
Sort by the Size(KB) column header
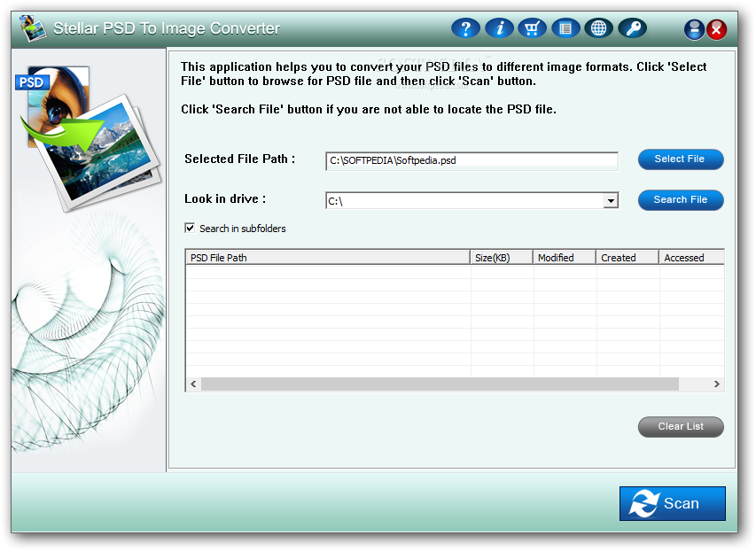[x=502, y=258]
